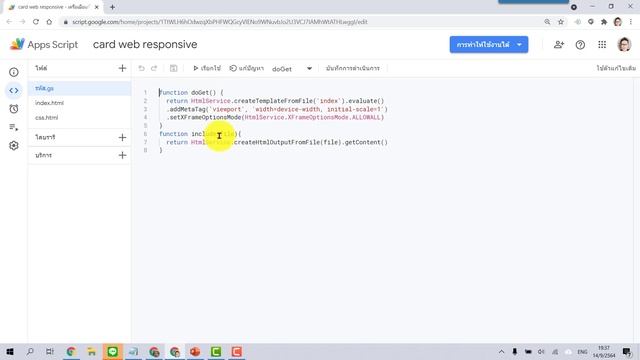Open the taskbar clock and date
The height and width of the screenshot is (360, 640).
pos(604,351)
